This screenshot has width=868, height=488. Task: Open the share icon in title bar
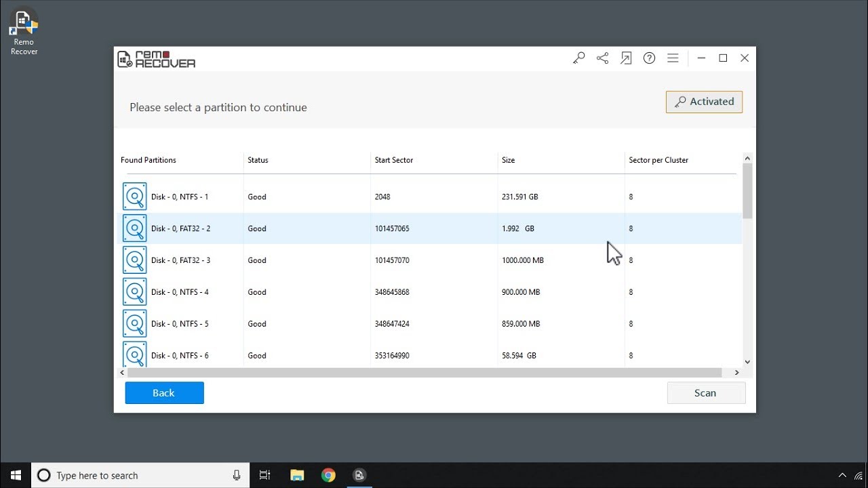tap(602, 58)
